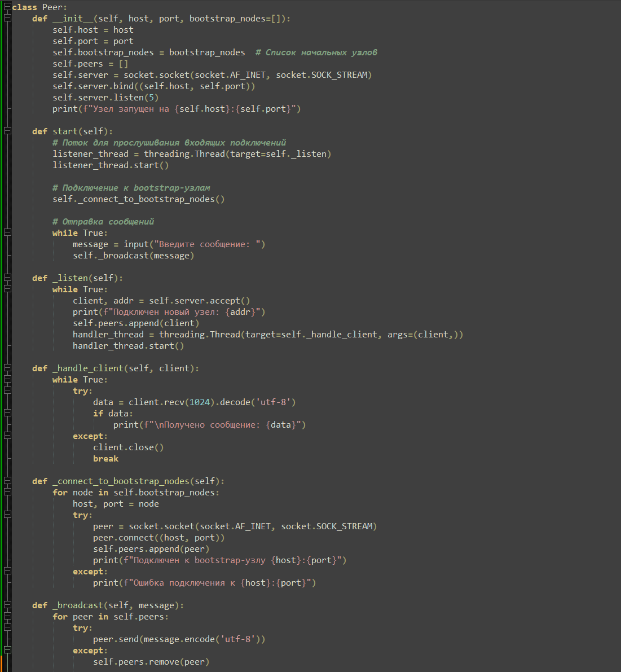Screen dimensions: 621x672
Task: Click the 'Получено сообщение' print line
Action: pyautogui.click(x=209, y=425)
